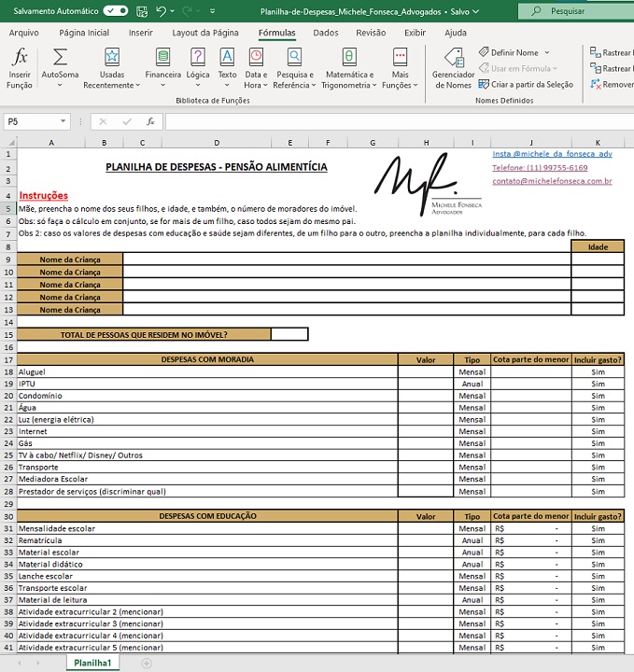Open Gerenciador de Nomes

(x=452, y=68)
